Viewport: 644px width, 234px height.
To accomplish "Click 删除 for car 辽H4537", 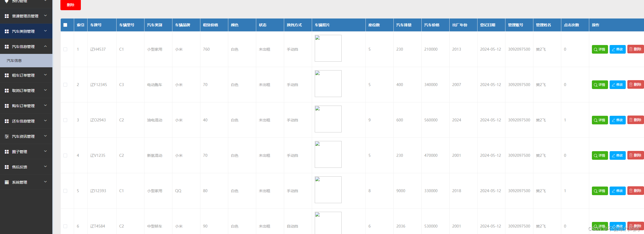I will click(x=635, y=49).
